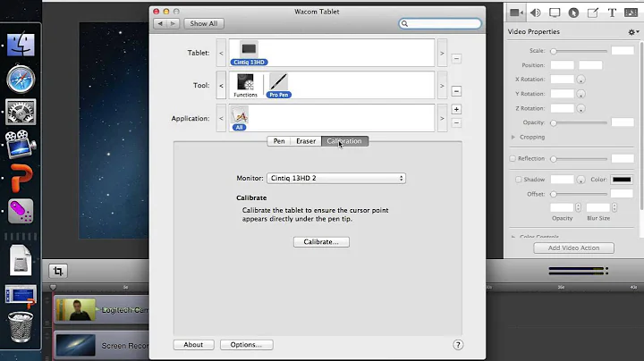Click the crop tool in ScreenFlow

[58, 271]
